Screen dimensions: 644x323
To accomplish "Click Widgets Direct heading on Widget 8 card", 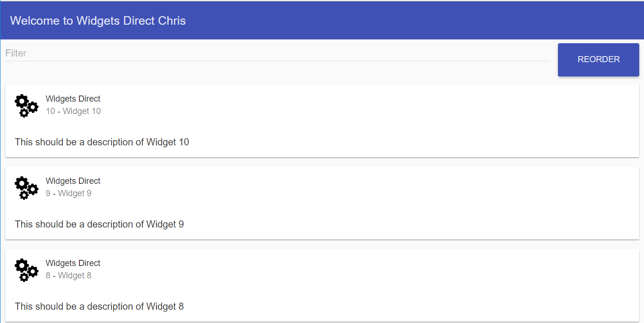I will click(x=73, y=263).
